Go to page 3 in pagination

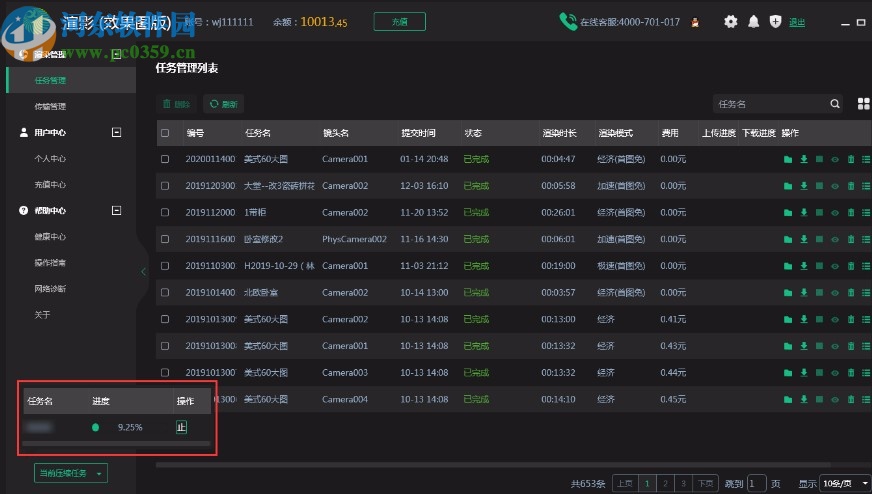click(x=683, y=483)
